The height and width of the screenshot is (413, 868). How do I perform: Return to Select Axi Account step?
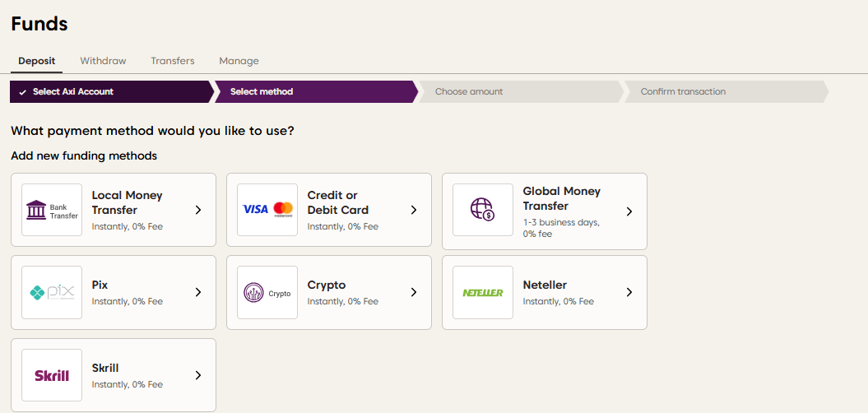pos(73,92)
